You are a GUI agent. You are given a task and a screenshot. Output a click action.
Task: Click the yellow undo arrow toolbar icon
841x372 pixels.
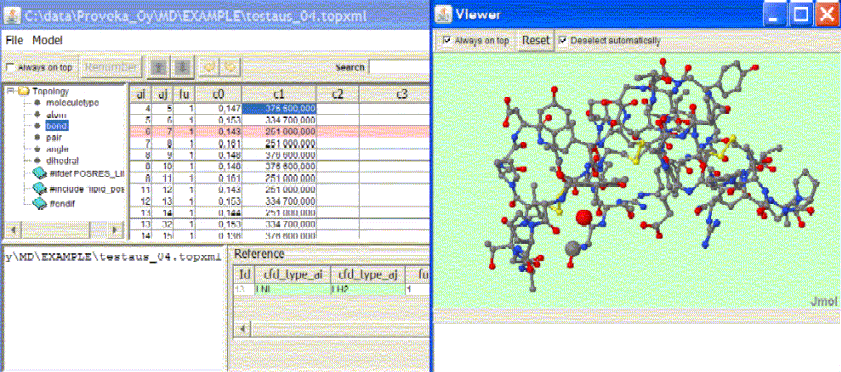pos(208,68)
